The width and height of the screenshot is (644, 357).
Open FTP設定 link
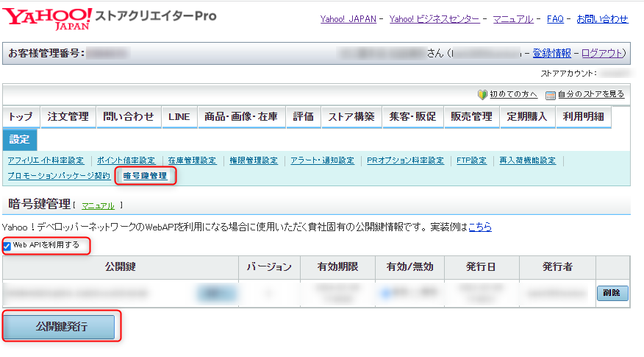(x=471, y=160)
